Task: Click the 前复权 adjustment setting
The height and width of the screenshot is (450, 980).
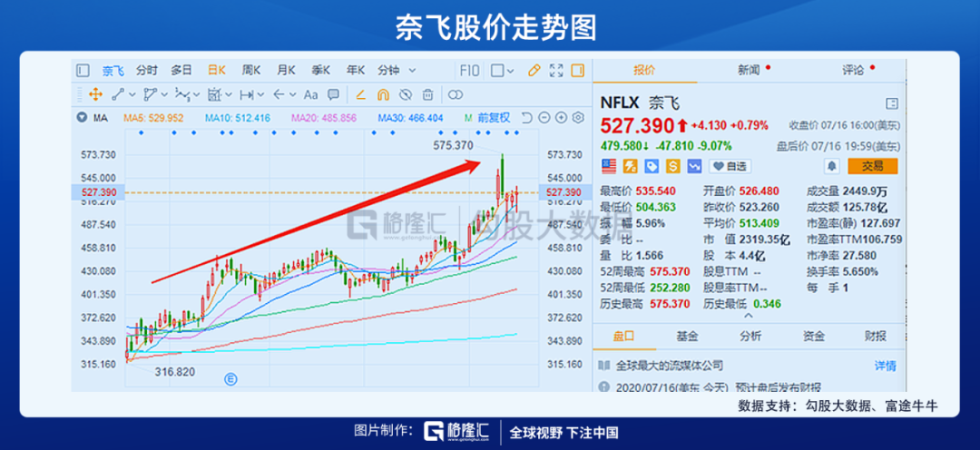Action: pyautogui.click(x=495, y=118)
